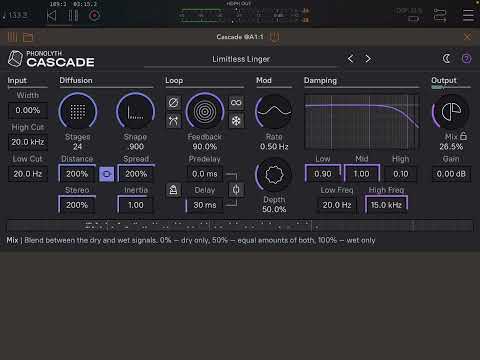
Task: Click the Input Width value 0.00%
Action: click(28, 110)
